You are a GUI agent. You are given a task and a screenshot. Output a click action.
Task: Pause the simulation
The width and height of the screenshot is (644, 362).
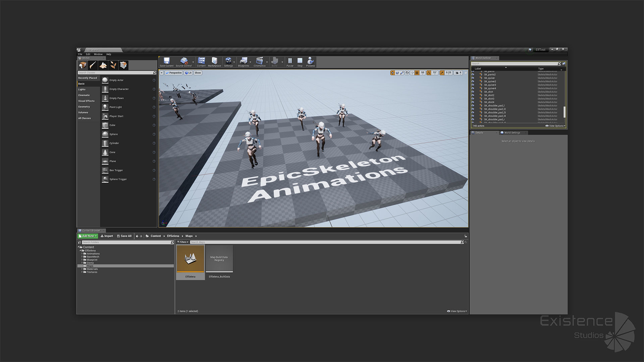[x=290, y=61]
